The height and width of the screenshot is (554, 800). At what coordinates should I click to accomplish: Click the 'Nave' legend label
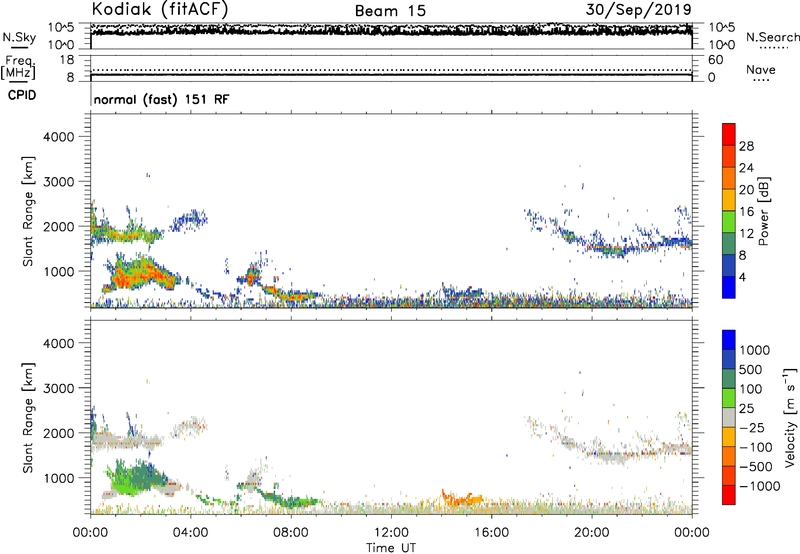point(761,69)
